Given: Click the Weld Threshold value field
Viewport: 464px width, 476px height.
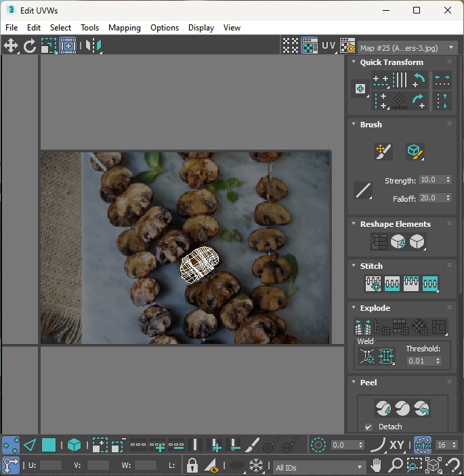Looking at the screenshot, I should (x=421, y=361).
